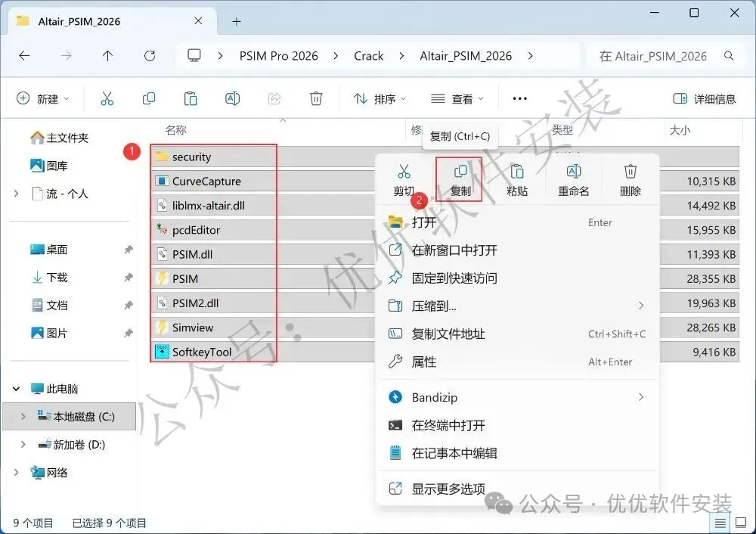Click 复制 in the context menu

(x=460, y=181)
